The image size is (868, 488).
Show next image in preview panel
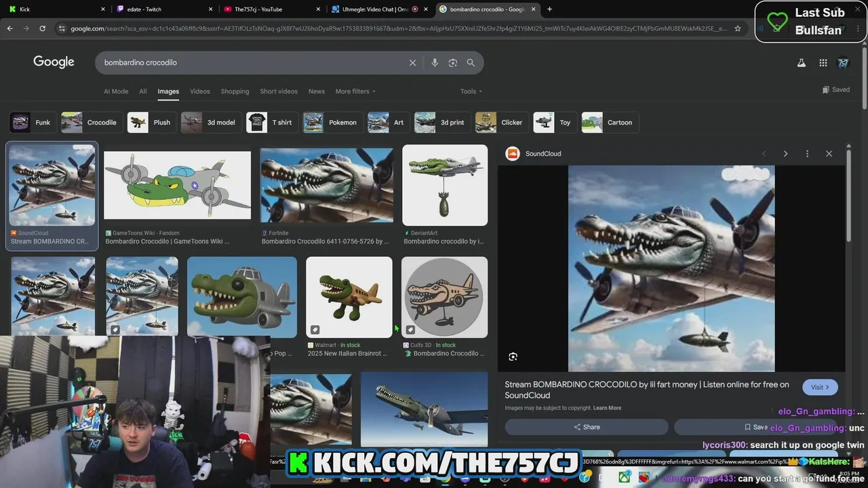point(785,154)
